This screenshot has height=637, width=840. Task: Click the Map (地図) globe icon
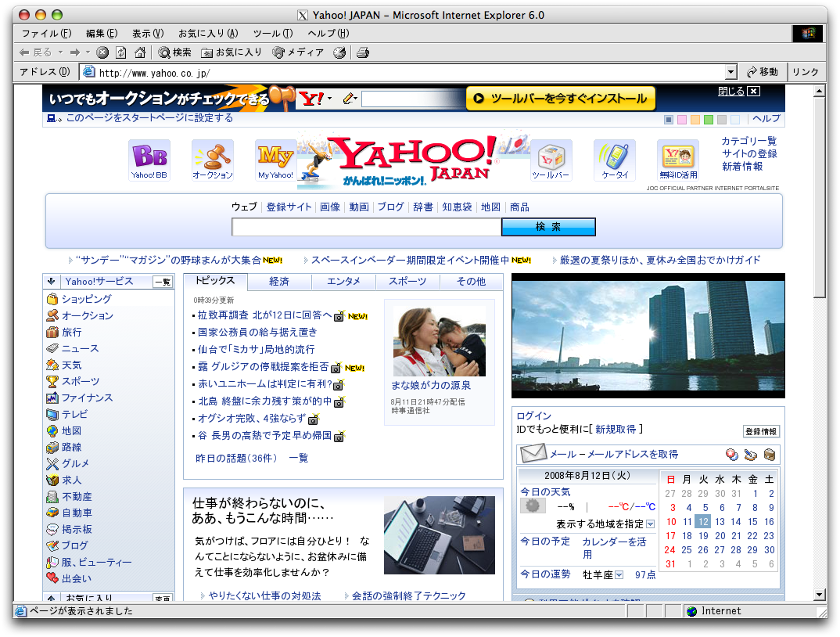coord(52,431)
